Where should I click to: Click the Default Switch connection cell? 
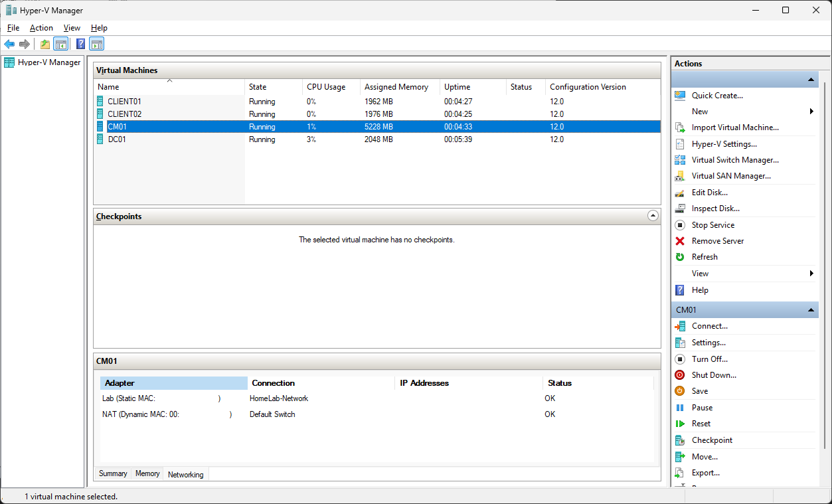(272, 414)
